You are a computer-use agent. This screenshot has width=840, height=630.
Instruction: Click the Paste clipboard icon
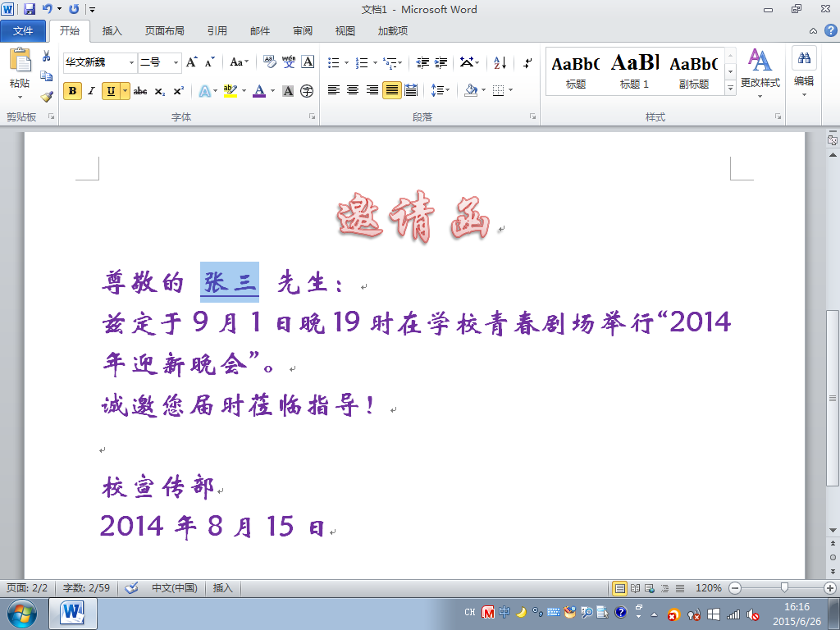click(x=20, y=59)
